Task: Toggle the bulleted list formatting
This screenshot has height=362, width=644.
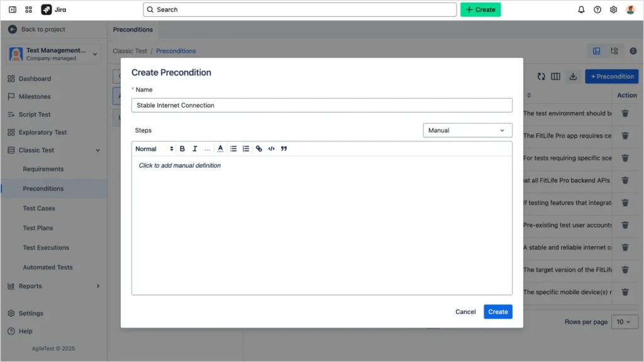Action: (x=233, y=148)
